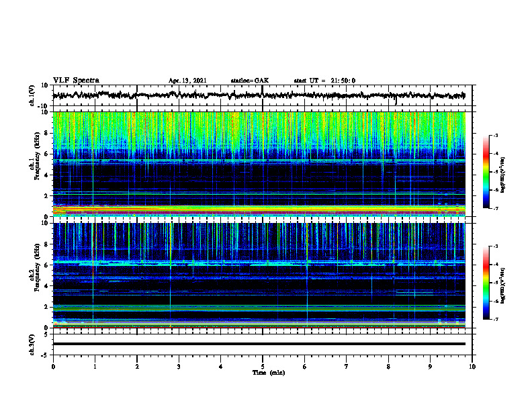Click the "4" kHz tick of ch.1 spectrogram
Screen dimensions: 532x411
48,175
